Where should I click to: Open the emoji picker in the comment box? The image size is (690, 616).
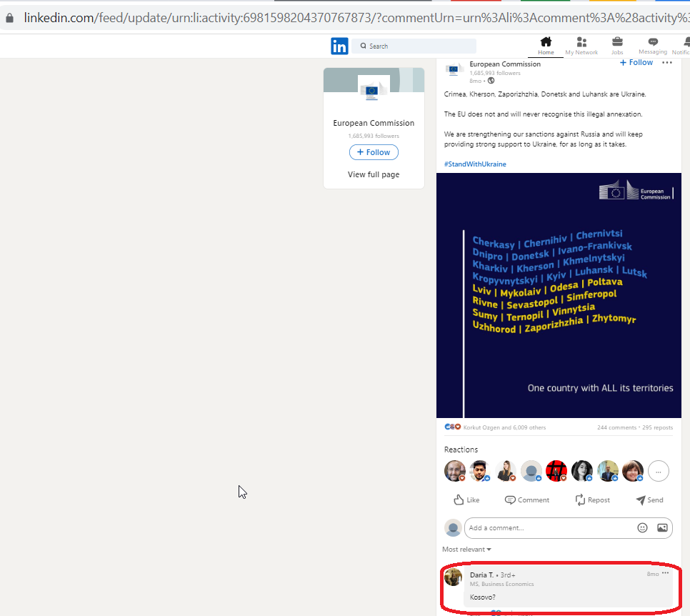tap(642, 527)
